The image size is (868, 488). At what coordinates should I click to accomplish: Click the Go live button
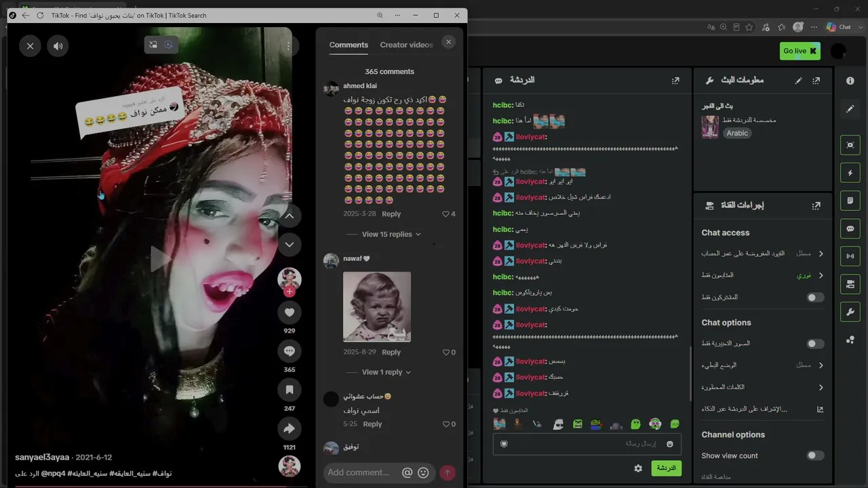[x=800, y=51]
